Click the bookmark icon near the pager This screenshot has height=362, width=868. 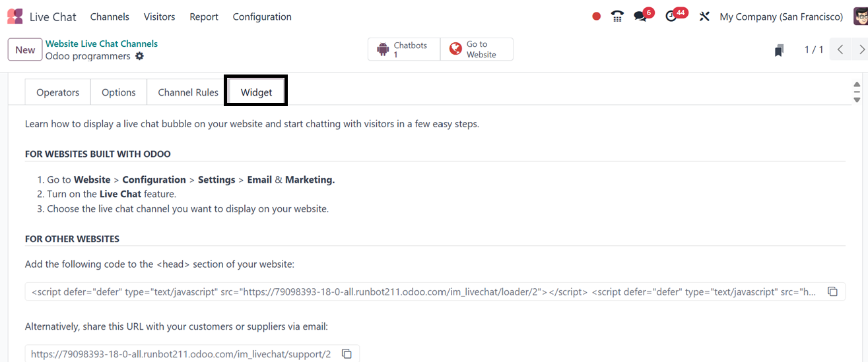[x=780, y=50]
